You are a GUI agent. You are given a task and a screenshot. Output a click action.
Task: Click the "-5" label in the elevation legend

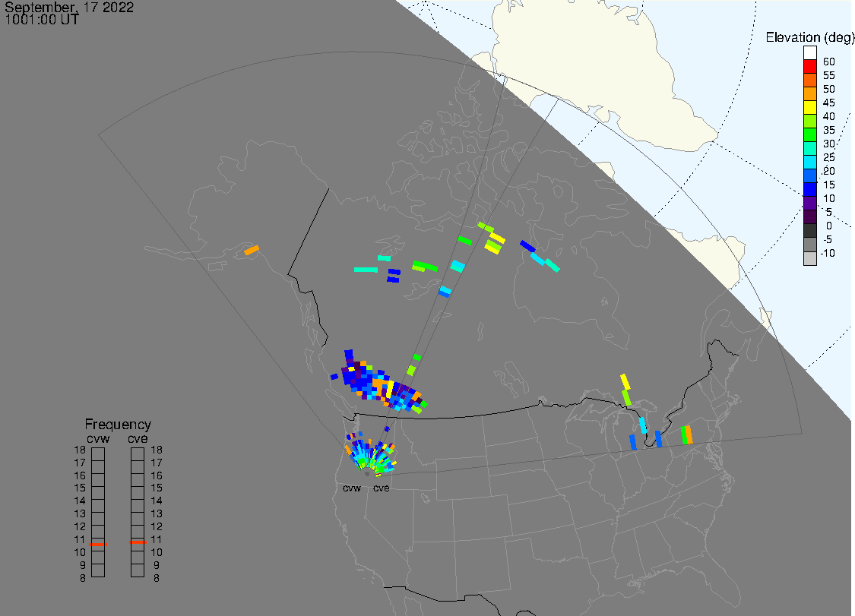coord(828,239)
